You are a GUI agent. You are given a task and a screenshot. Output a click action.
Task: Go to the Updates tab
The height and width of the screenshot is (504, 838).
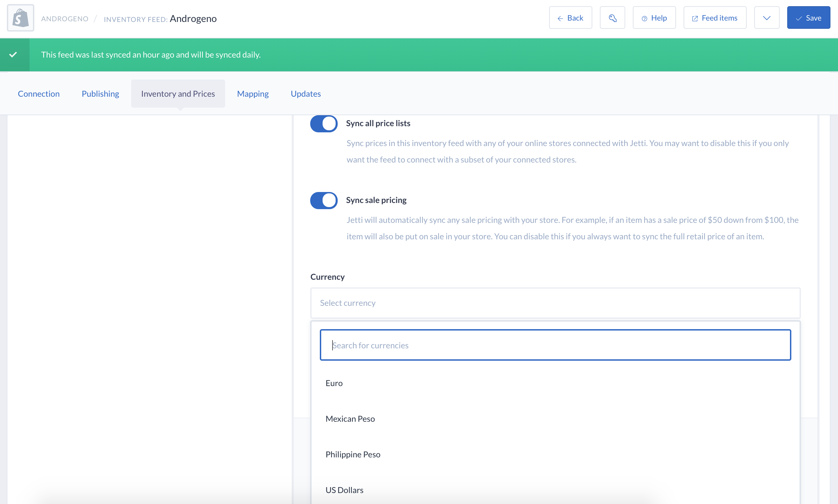pyautogui.click(x=305, y=94)
